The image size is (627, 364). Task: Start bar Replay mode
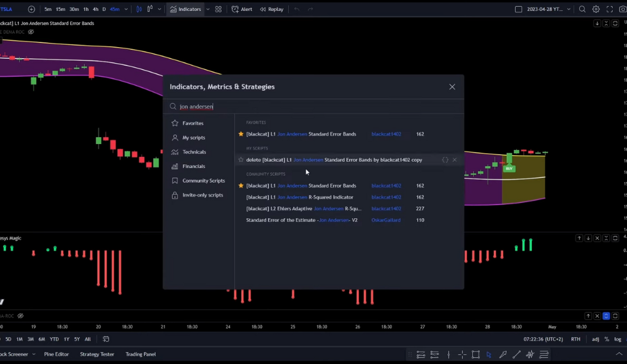coord(272,9)
